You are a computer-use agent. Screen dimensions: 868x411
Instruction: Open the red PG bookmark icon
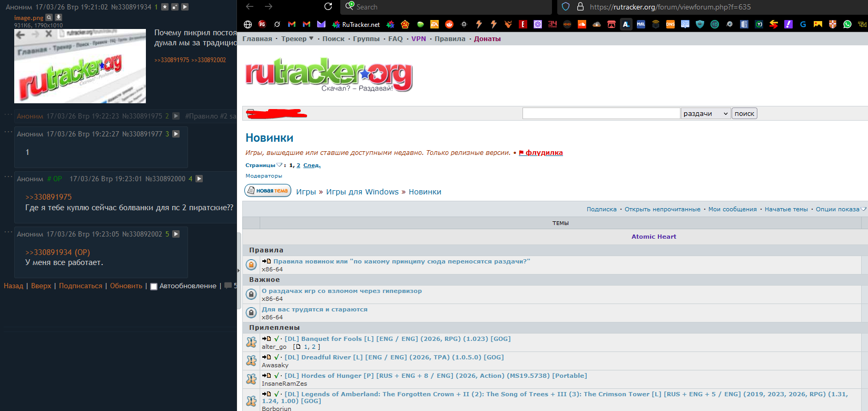point(262,24)
